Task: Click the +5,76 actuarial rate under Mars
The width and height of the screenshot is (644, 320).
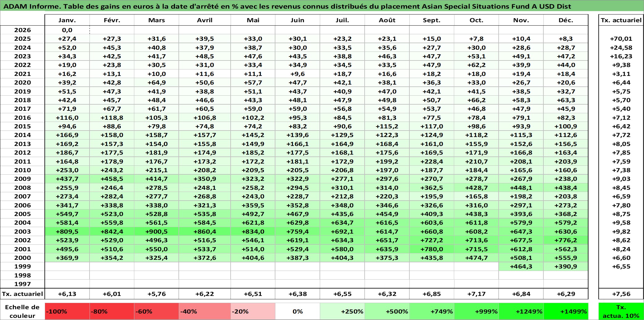Action: (157, 294)
